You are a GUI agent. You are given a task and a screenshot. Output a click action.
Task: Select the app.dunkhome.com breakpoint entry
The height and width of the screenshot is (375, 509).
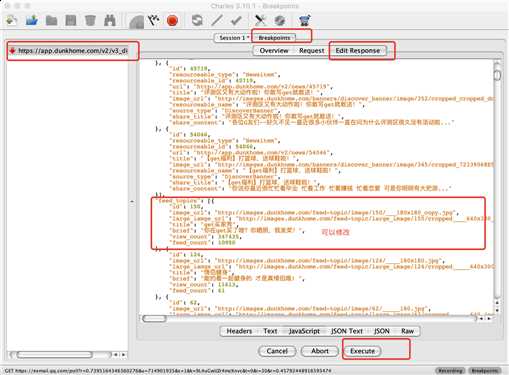click(x=69, y=51)
